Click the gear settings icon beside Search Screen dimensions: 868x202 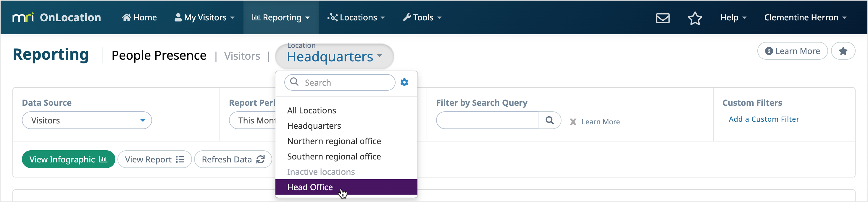point(404,82)
